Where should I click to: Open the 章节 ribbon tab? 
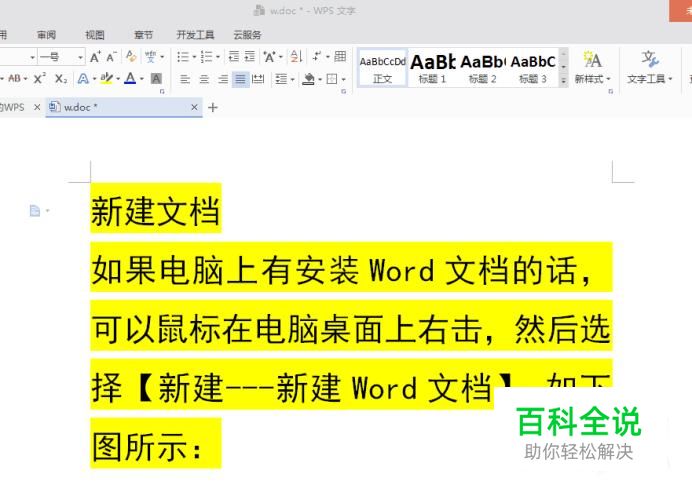point(143,35)
